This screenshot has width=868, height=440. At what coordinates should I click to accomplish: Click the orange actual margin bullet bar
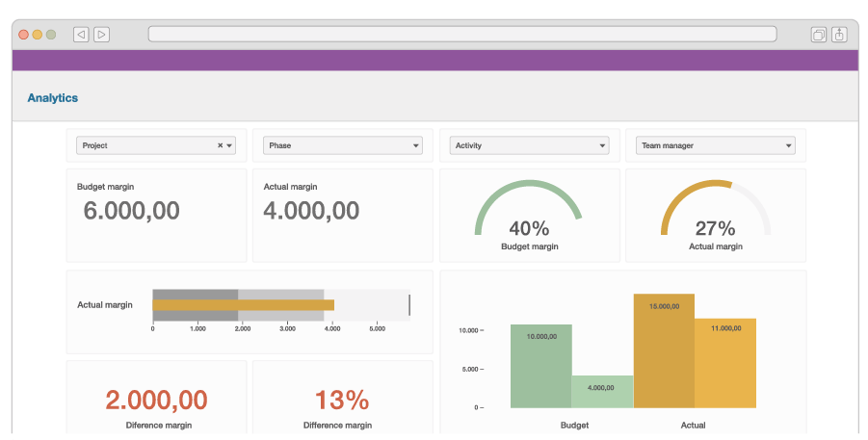243,305
